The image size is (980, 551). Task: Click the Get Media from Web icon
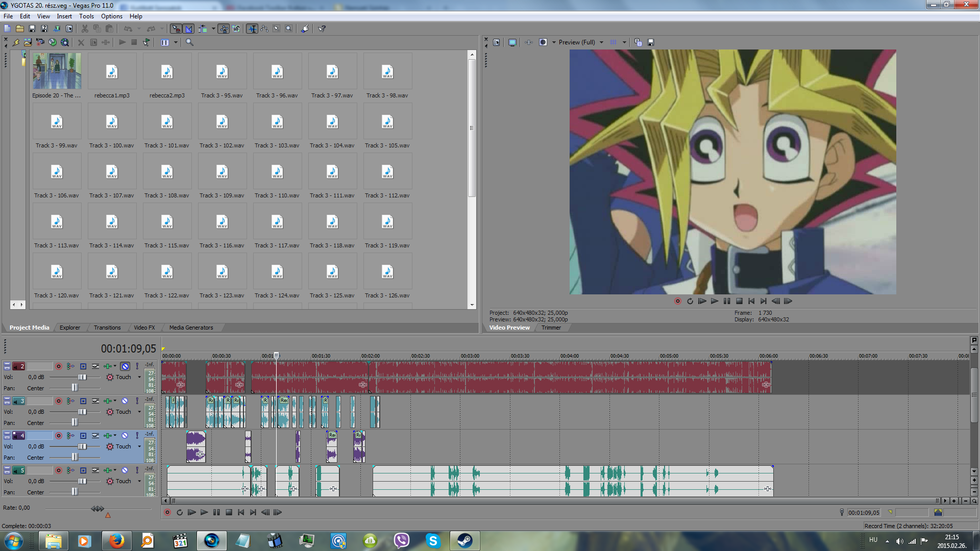65,42
